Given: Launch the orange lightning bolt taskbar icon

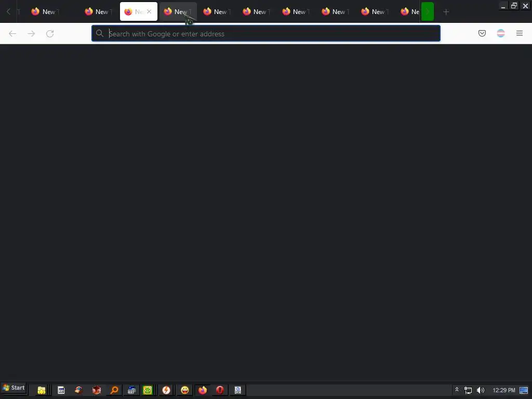Looking at the screenshot, I should click(166, 390).
